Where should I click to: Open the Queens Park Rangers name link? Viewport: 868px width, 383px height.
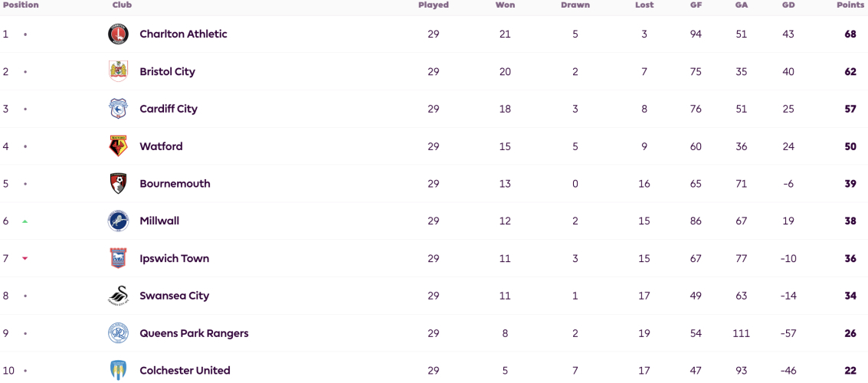tap(194, 333)
